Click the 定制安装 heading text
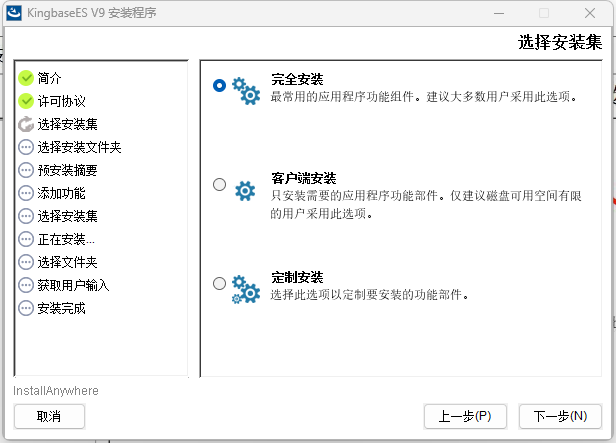Image resolution: width=616 pixels, height=443 pixels. point(297,277)
